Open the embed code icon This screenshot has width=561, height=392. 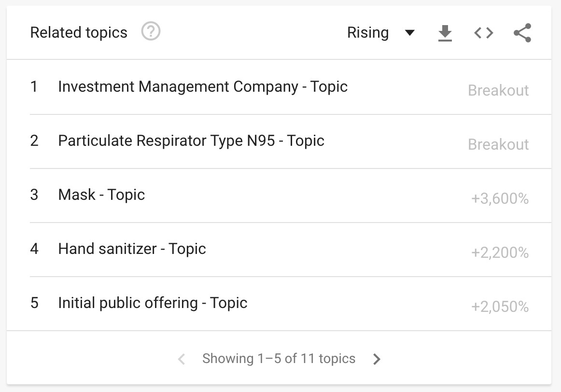pos(483,33)
